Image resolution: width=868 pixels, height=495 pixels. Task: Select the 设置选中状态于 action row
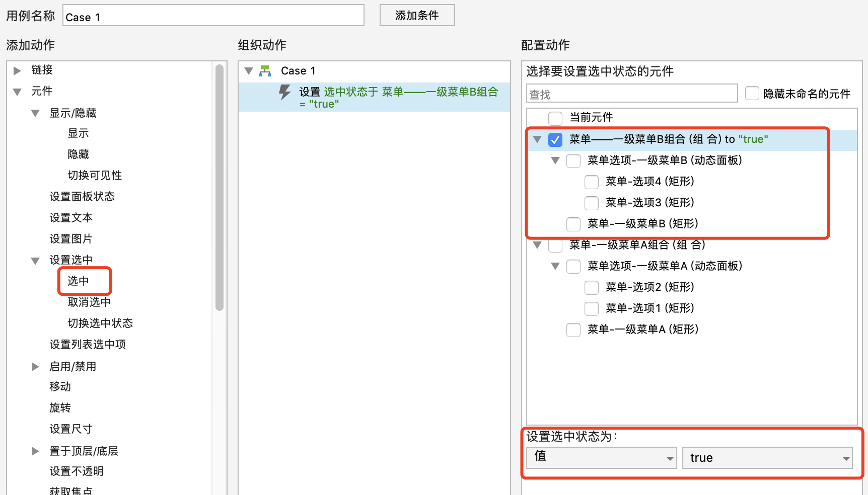374,97
